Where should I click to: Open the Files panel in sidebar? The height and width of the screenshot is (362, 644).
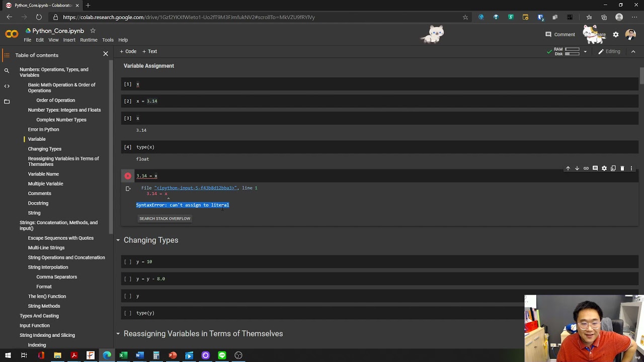(7, 102)
